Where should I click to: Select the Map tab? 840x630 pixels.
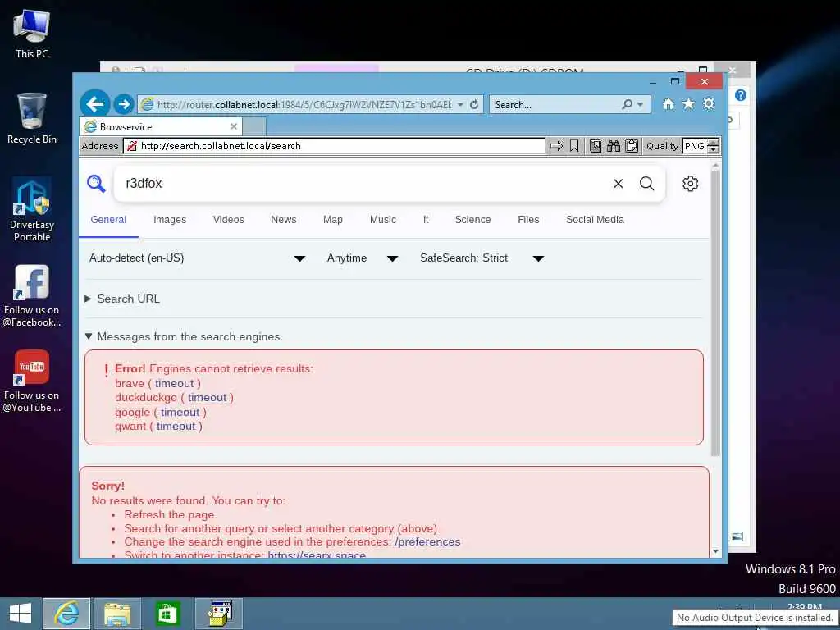click(x=333, y=220)
